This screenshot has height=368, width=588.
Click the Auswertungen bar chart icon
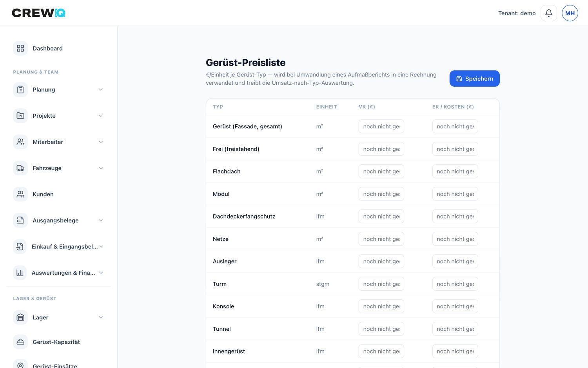pos(20,273)
